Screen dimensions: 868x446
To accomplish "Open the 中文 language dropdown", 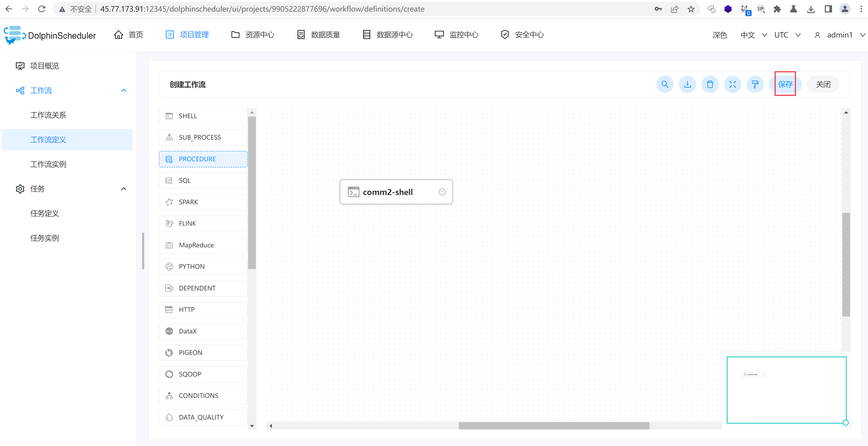I will [x=753, y=35].
